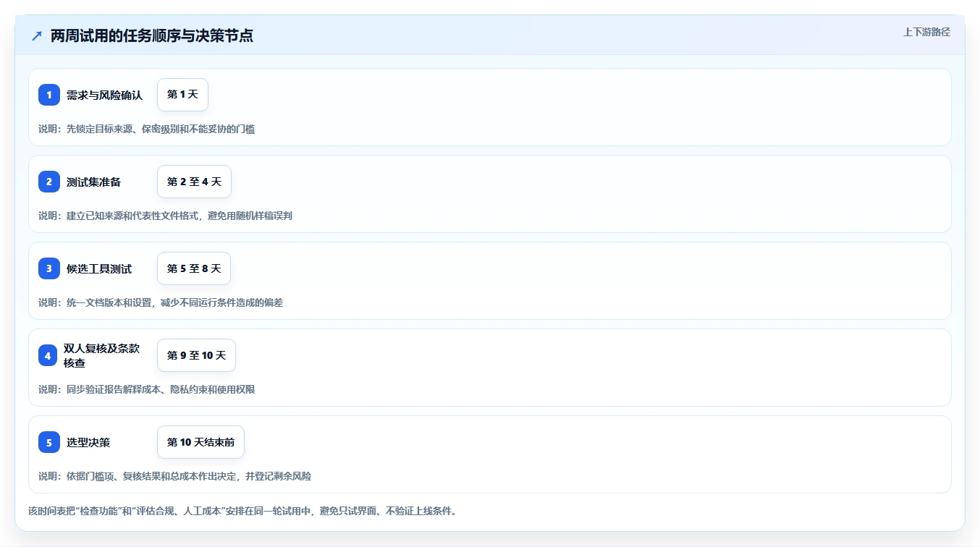Select the 第 1 天 time chip
Viewport: 980px width, 547px height.
[182, 95]
